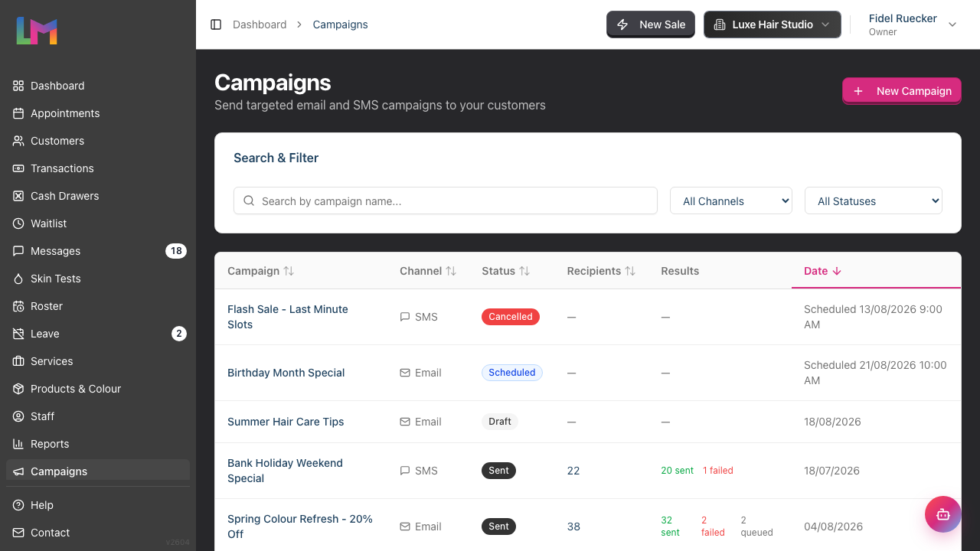Click the recipients count 38
This screenshot has width=980, height=551.
pos(573,527)
